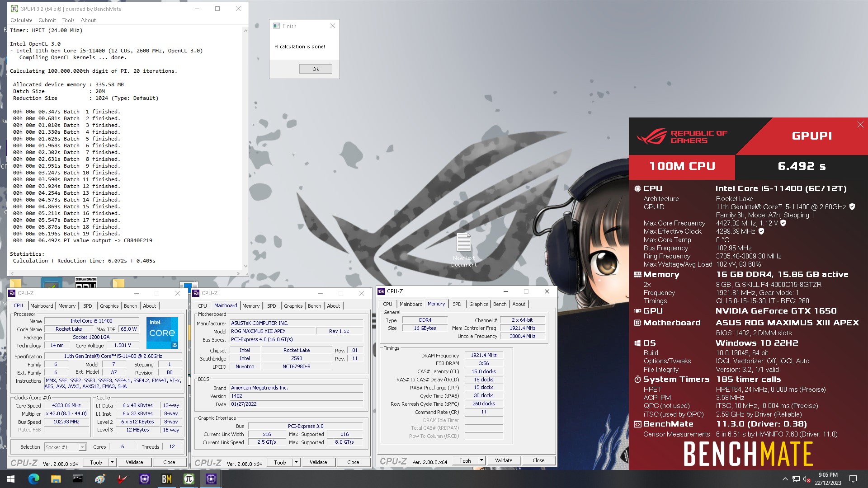Viewport: 868px width, 488px height.
Task: Close the BenchMate GPUPI result panel
Action: point(860,125)
